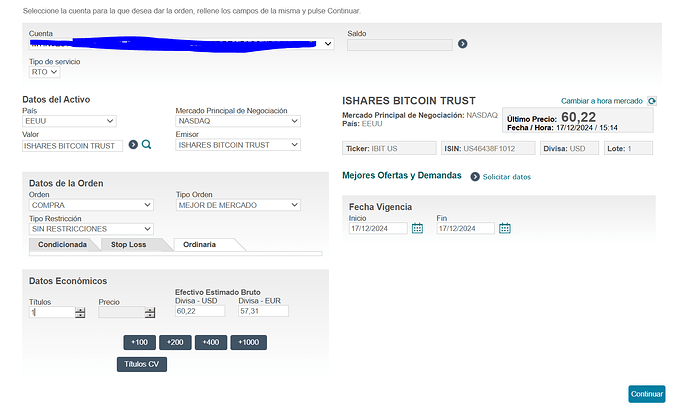The width and height of the screenshot is (690, 408).
Task: Click the Títulos quantity input field
Action: tap(52, 312)
